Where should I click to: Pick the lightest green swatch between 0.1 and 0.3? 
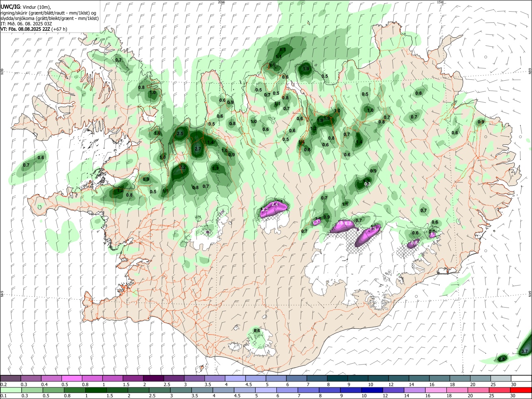10,390
